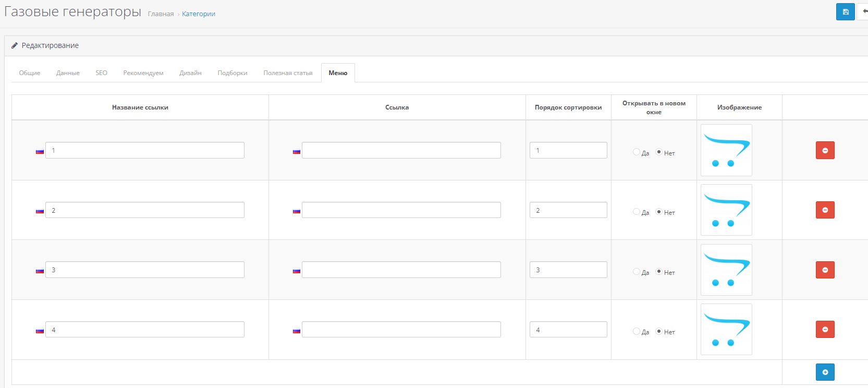Screen dimensions: 868x388
Task: Click the Главная breadcrumb link
Action: (x=161, y=14)
